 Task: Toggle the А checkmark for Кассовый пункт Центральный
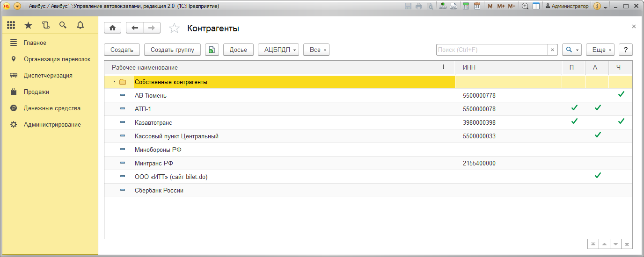click(x=597, y=136)
